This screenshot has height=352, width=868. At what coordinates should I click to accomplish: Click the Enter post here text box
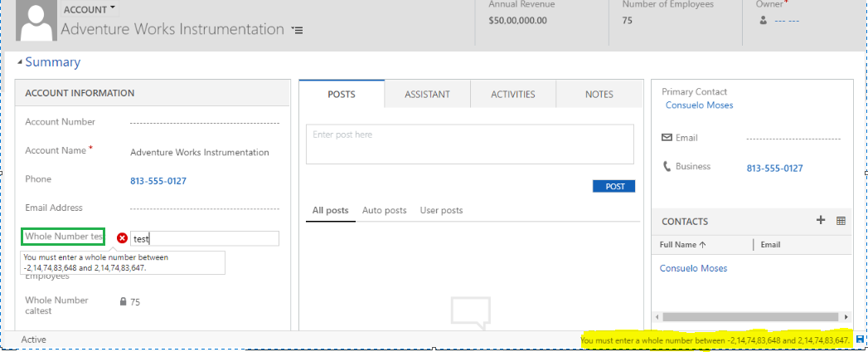[x=470, y=144]
